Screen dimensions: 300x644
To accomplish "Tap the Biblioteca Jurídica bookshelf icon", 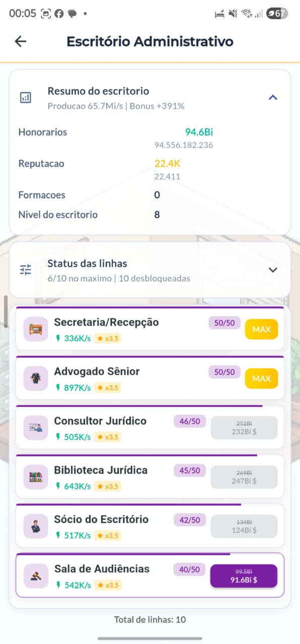I will click(x=36, y=477).
